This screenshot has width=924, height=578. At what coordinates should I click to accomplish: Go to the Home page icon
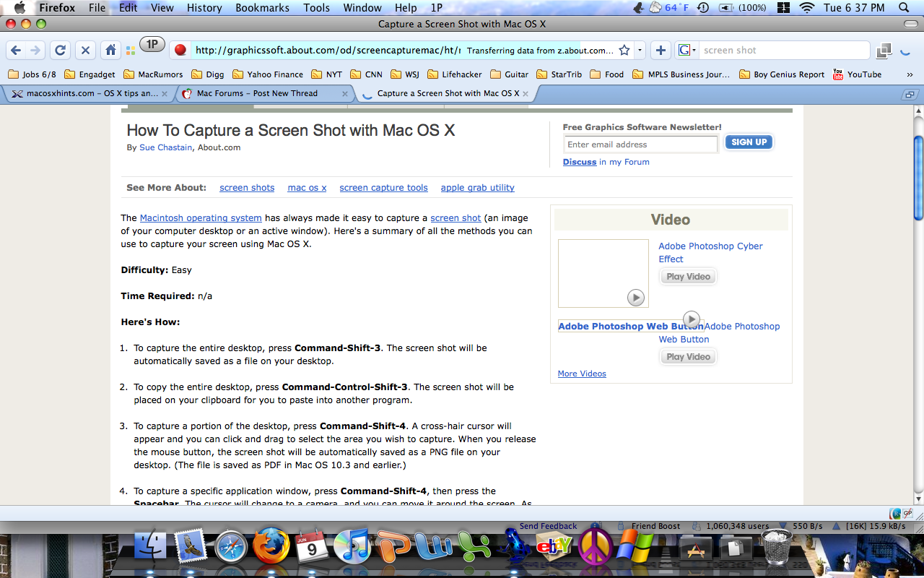click(x=110, y=51)
